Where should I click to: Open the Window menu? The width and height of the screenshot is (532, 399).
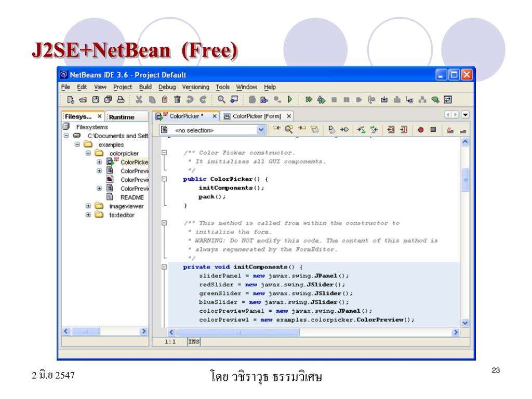247,87
